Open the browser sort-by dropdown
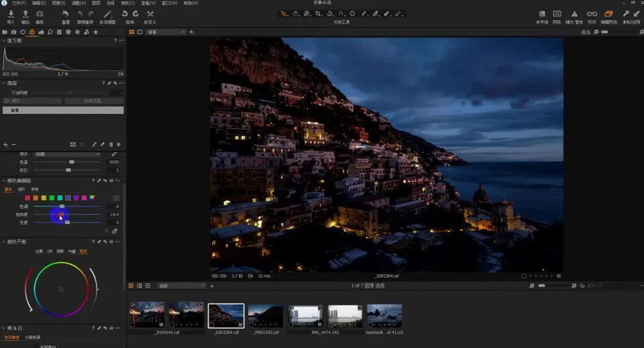 tap(182, 286)
